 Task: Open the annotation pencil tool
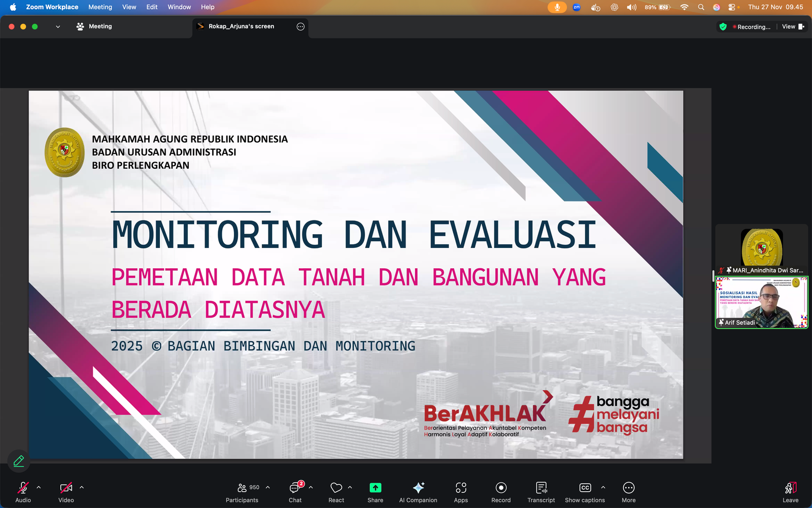[x=19, y=461]
